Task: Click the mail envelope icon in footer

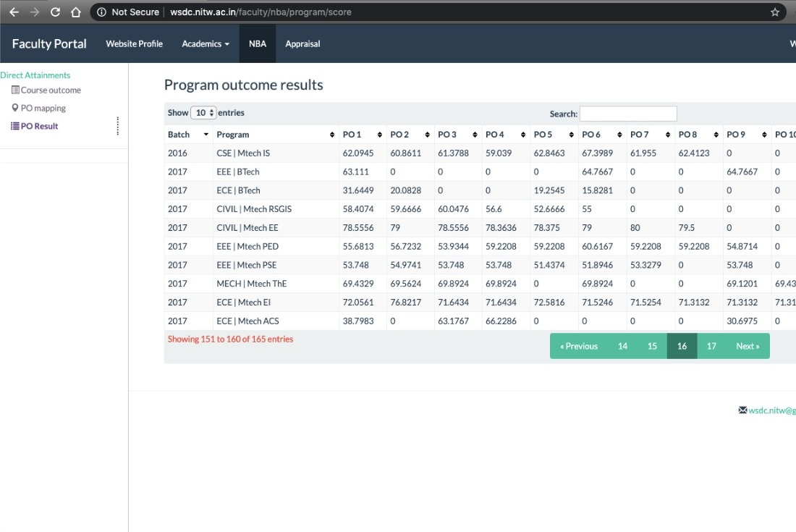Action: (x=742, y=410)
